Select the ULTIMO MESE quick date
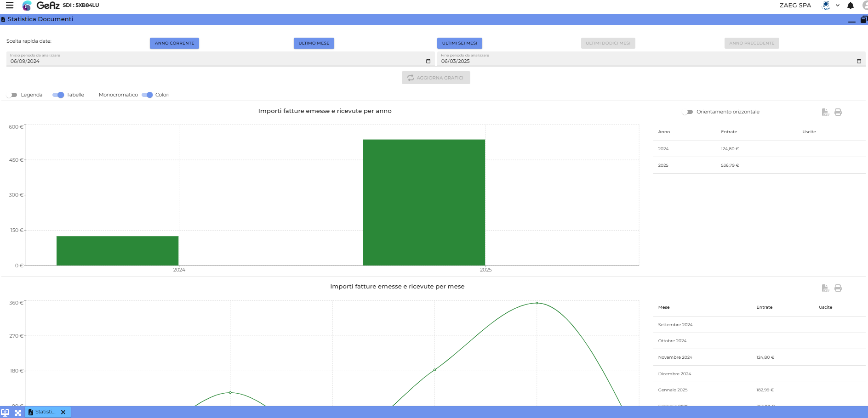Image resolution: width=868 pixels, height=418 pixels. tap(314, 43)
